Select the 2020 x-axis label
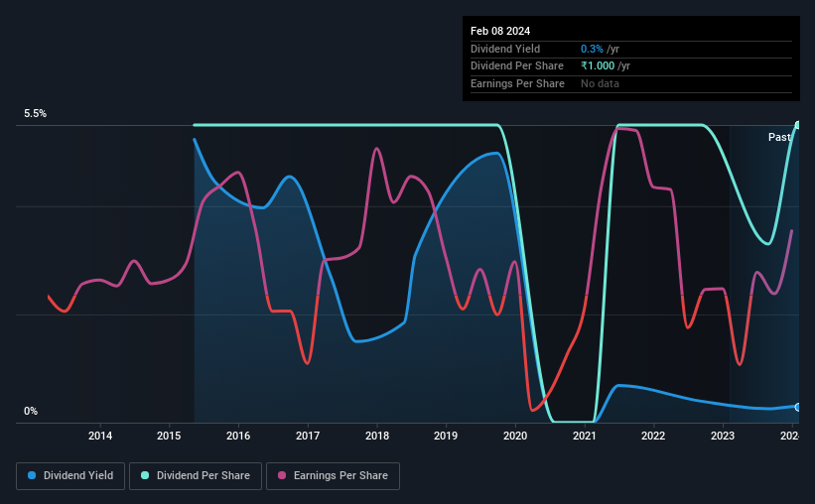The width and height of the screenshot is (815, 504). click(515, 436)
